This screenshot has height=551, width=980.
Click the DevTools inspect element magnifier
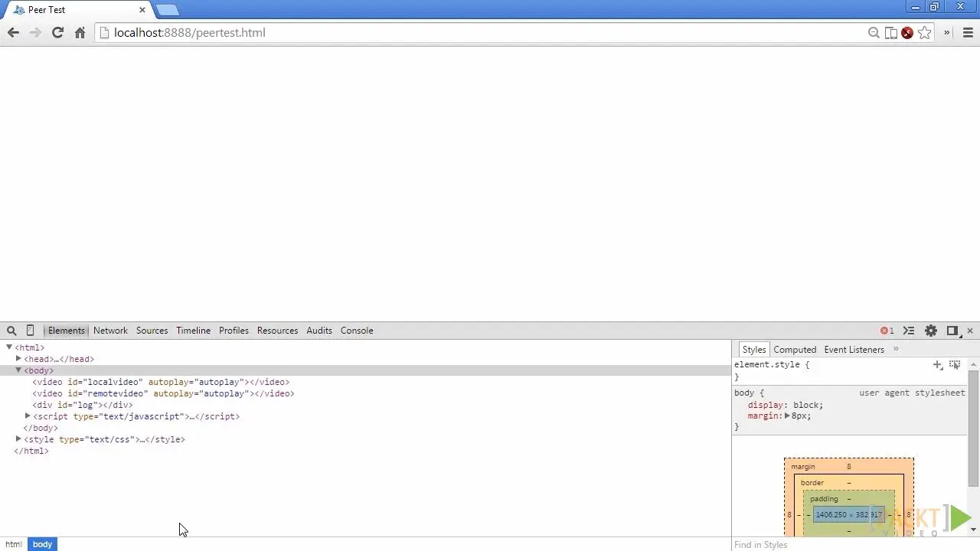click(11, 331)
